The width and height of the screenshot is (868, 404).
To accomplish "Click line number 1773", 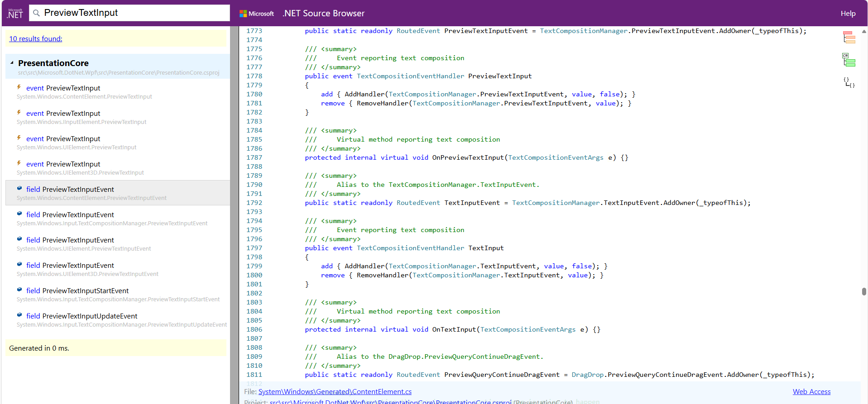I will click(254, 31).
